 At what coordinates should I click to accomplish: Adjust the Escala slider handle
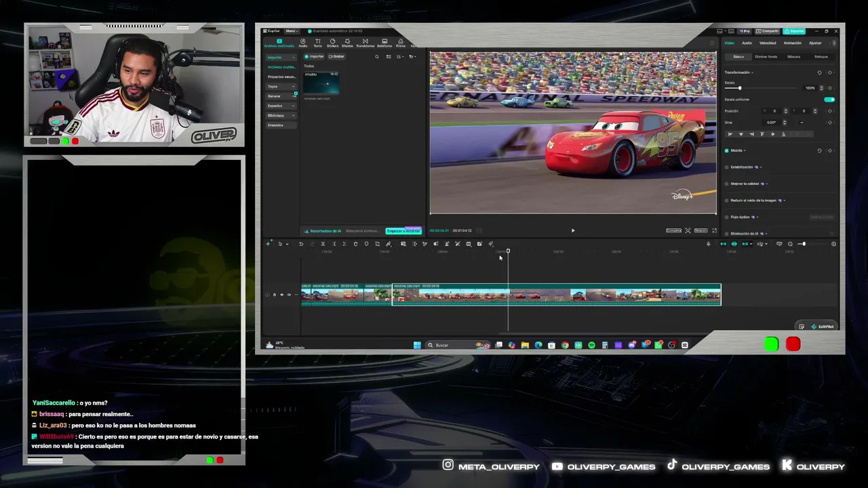click(x=739, y=88)
